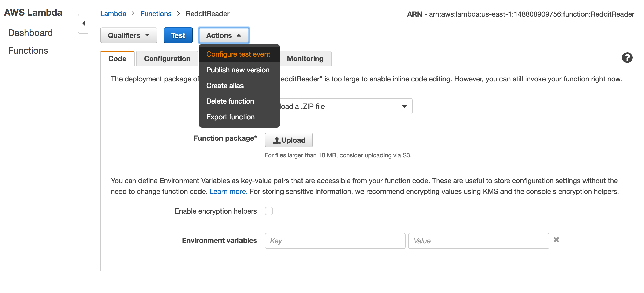Click the AWS Lambda sidebar title
The width and height of the screenshot is (644, 293).
(33, 12)
